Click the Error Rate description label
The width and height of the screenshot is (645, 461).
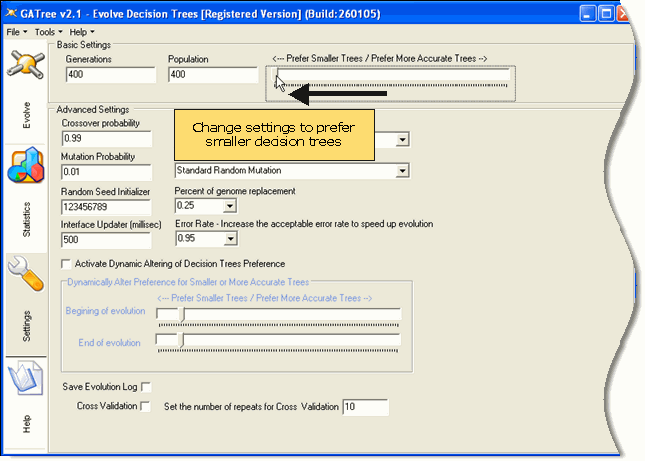point(304,224)
